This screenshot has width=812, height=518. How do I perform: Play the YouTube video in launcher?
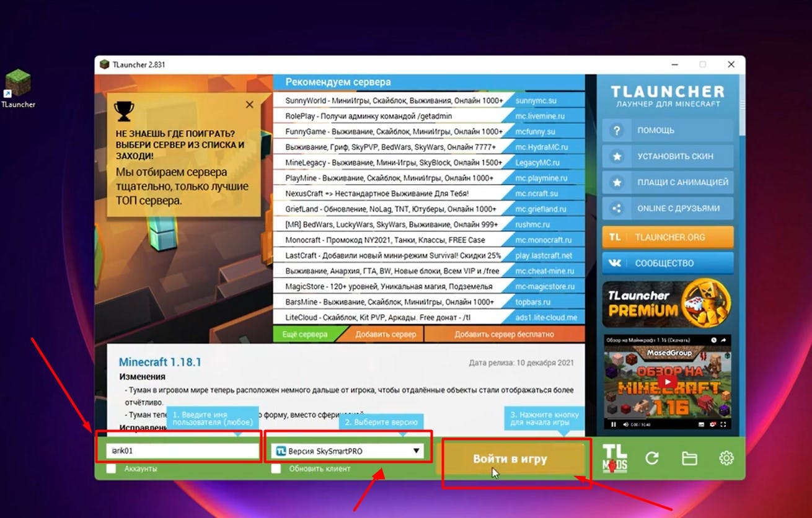click(668, 382)
